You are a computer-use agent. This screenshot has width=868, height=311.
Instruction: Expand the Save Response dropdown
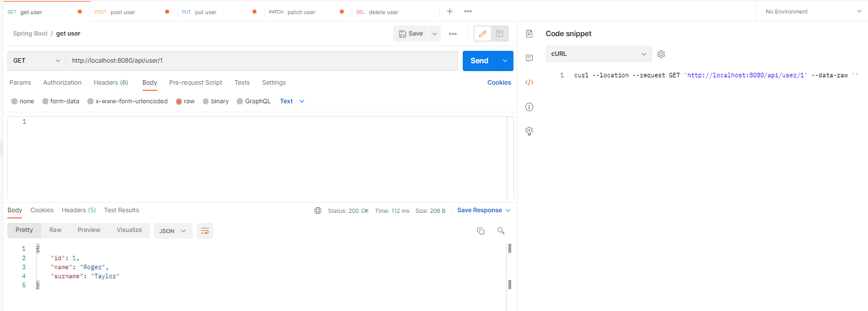pyautogui.click(x=484, y=211)
